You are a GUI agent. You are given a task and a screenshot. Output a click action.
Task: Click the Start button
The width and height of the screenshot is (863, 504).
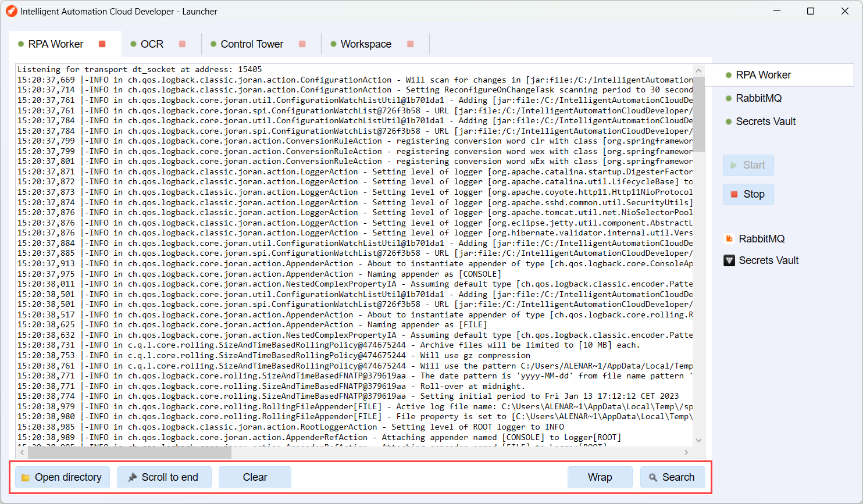coord(748,165)
